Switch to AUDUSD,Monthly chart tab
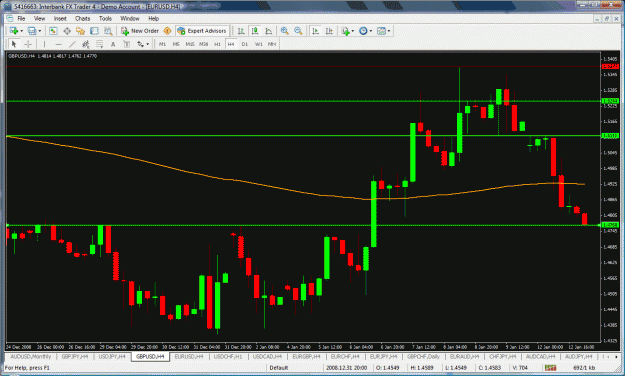The height and width of the screenshot is (376, 625). click(x=31, y=356)
